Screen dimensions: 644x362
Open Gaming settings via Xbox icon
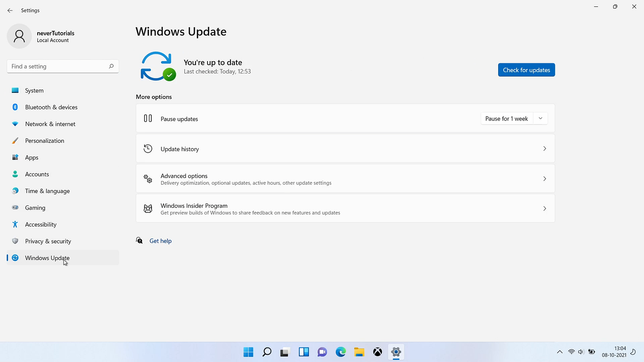point(15,208)
